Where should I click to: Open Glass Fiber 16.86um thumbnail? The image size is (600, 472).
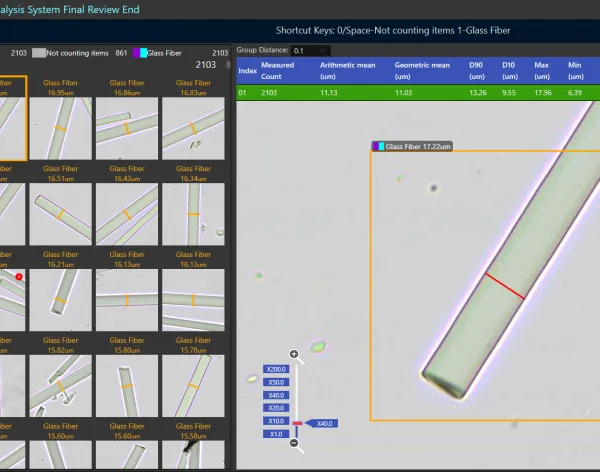tap(127, 128)
